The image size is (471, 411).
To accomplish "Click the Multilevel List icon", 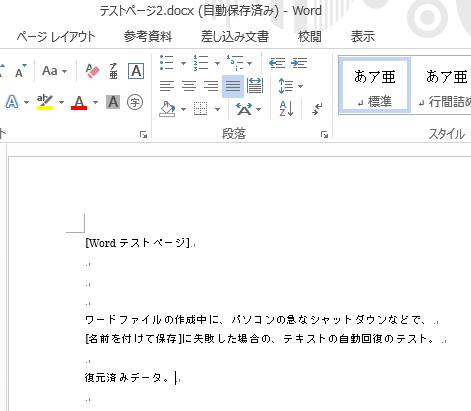I will click(x=235, y=62).
